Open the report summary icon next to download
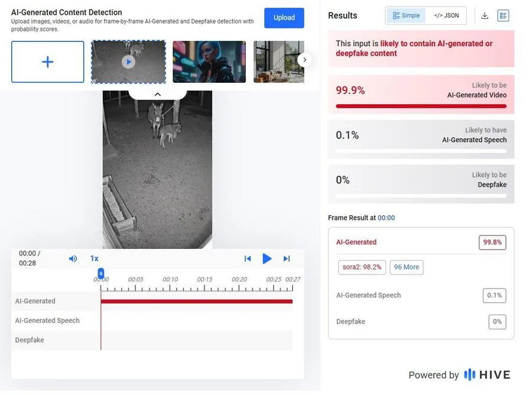The image size is (532, 395). point(503,15)
